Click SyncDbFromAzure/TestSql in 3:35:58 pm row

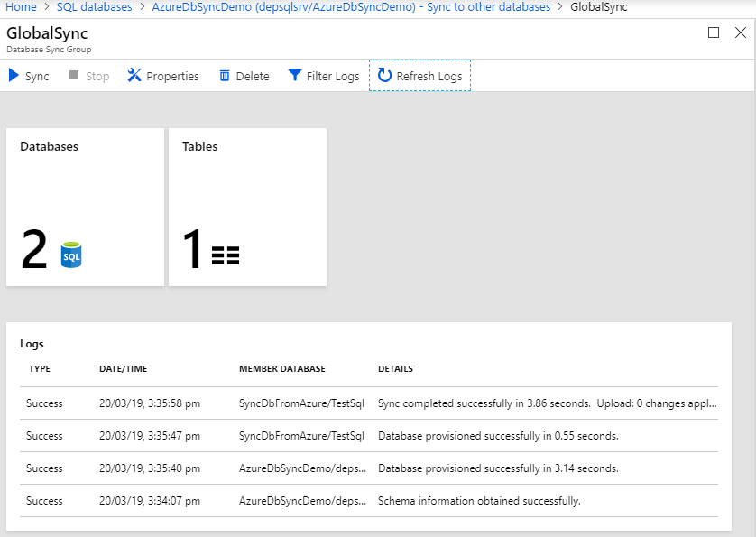[x=301, y=403]
